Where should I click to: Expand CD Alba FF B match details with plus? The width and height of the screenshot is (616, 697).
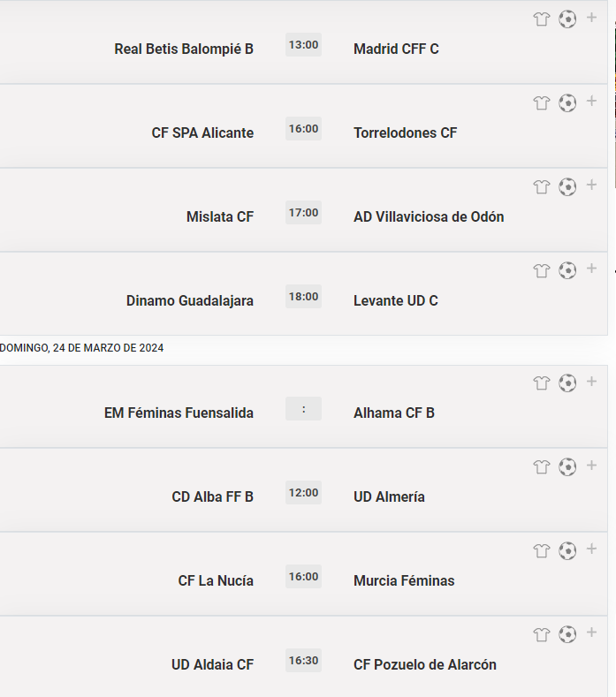(x=591, y=466)
